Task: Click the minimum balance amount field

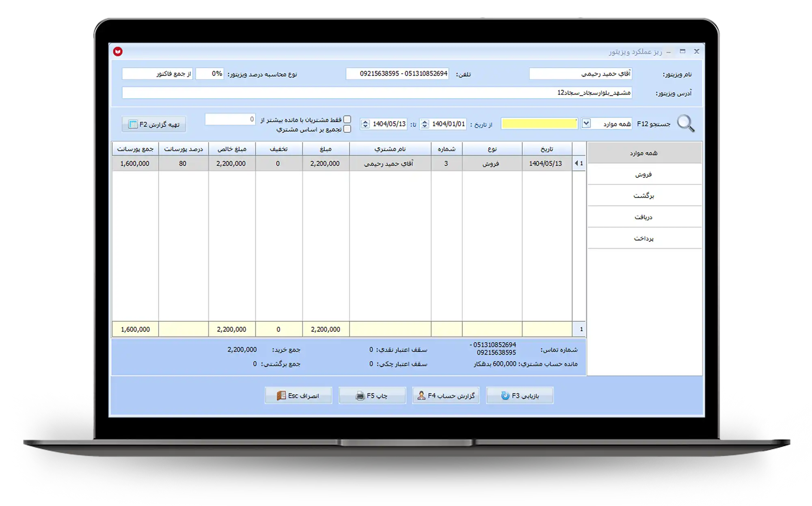Action: pyautogui.click(x=230, y=119)
